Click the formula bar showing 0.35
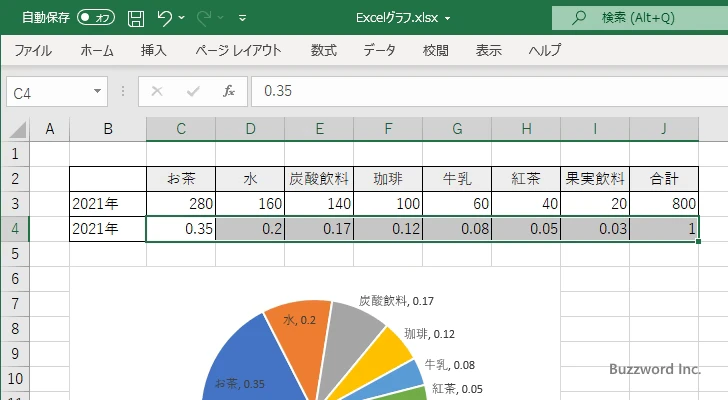The image size is (728, 400). (489, 91)
